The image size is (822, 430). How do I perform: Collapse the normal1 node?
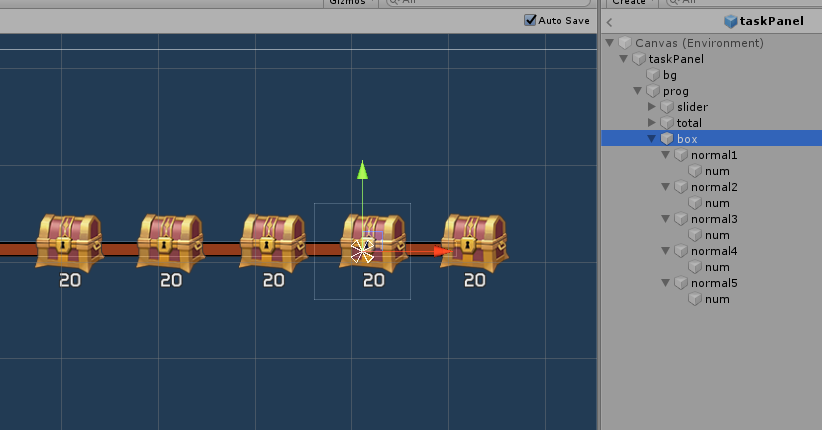click(x=666, y=155)
